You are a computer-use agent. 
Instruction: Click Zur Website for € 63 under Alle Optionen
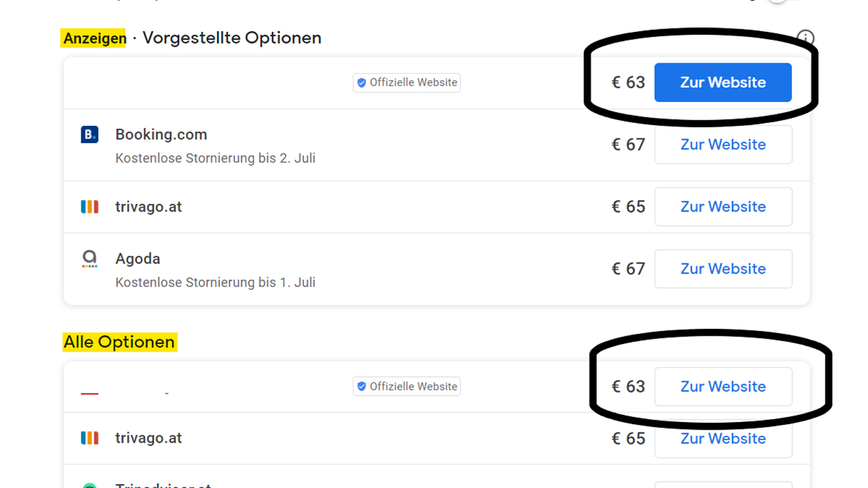(723, 387)
